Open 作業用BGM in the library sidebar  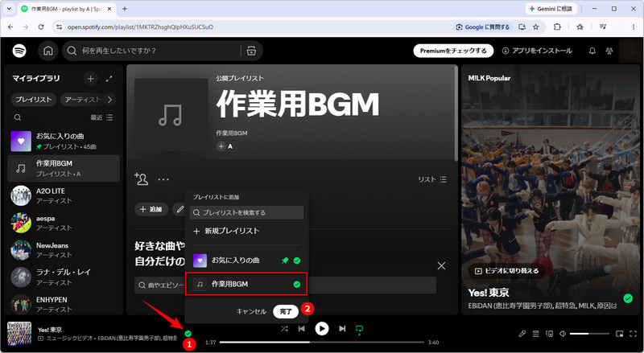coord(64,168)
